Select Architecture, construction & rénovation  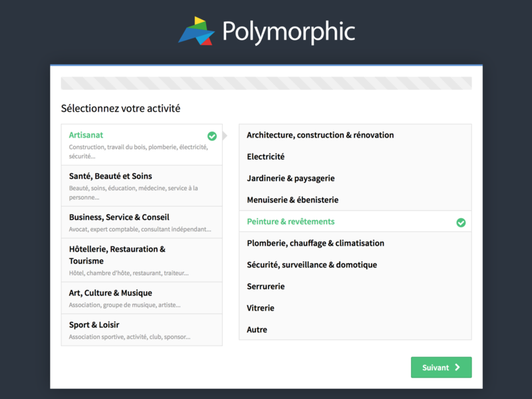pos(320,135)
